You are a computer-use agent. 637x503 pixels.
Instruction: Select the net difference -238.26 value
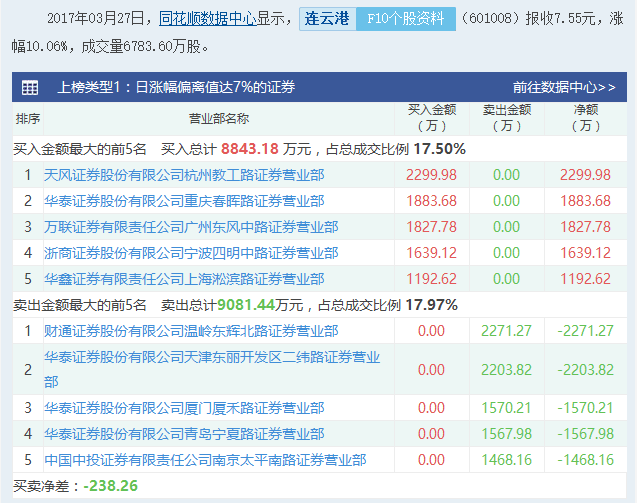(x=110, y=486)
